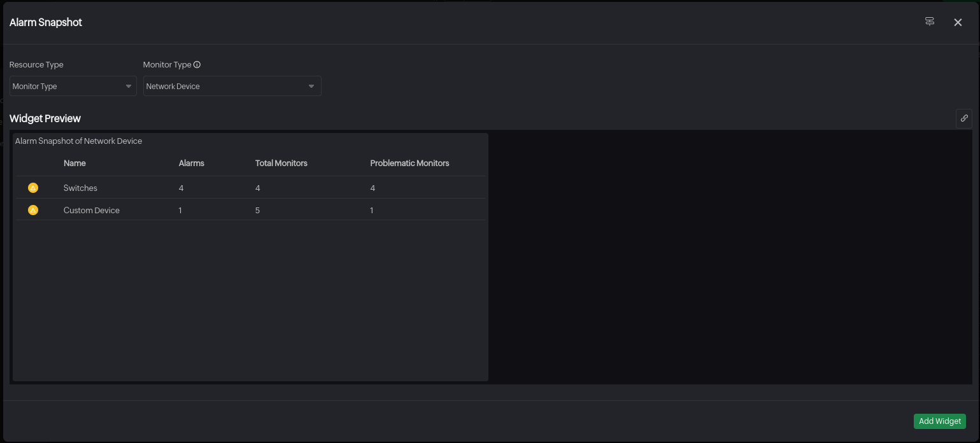
Task: Click the Monitor Type dropdown arrow
Action: tap(311, 86)
